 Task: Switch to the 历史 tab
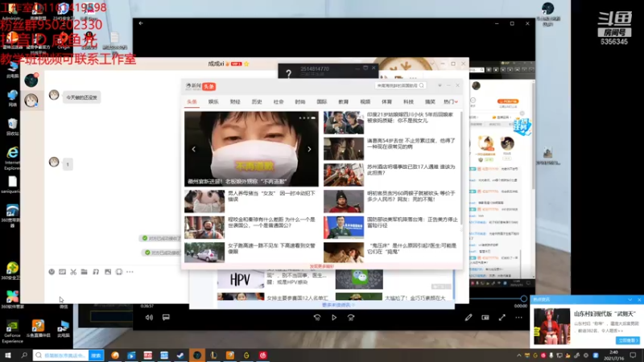click(x=257, y=102)
